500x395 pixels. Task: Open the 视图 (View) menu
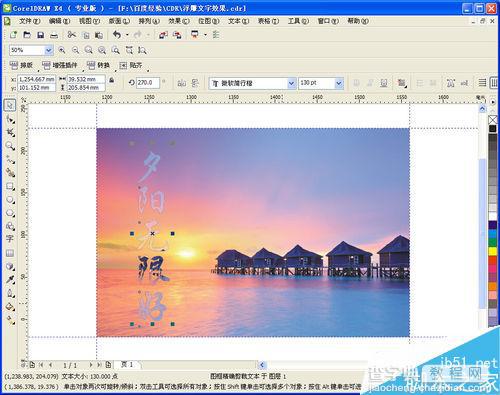click(x=89, y=21)
